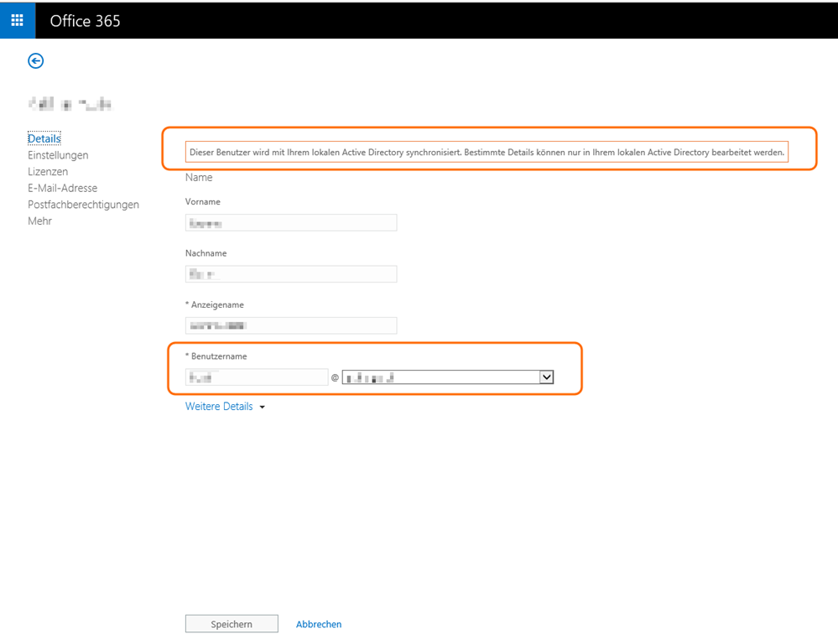The width and height of the screenshot is (838, 644).
Task: Switch to the Lizenzen section
Action: coord(48,171)
